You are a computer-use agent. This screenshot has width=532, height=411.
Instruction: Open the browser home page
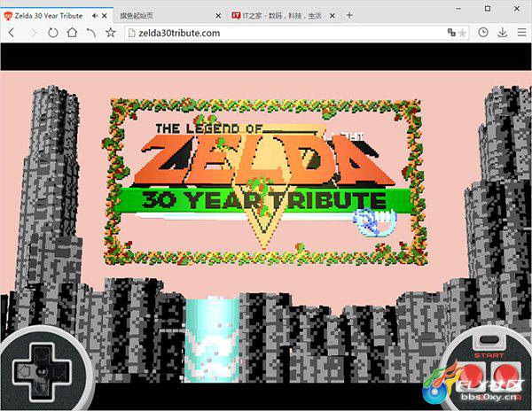pos(72,33)
